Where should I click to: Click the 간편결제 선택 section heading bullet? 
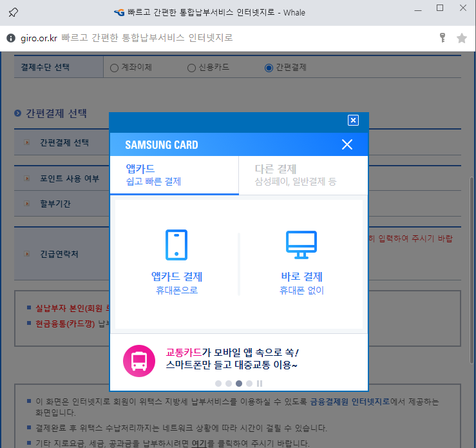click(x=17, y=113)
